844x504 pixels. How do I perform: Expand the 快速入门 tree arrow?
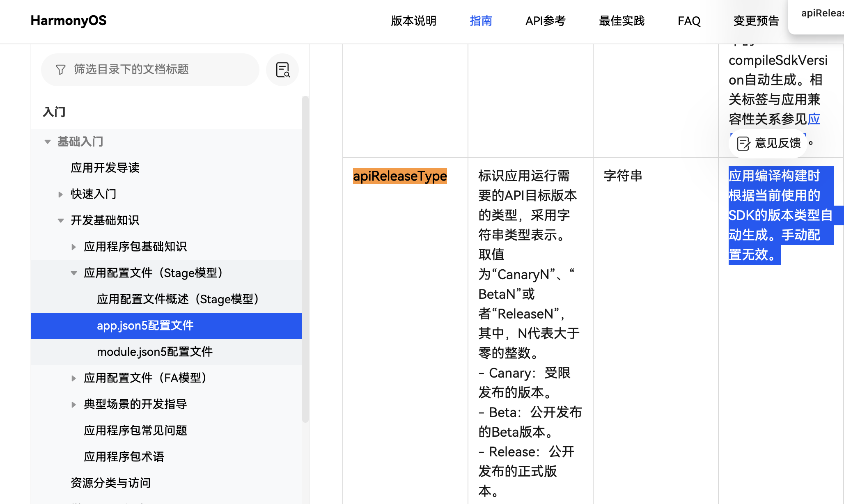[x=61, y=195]
